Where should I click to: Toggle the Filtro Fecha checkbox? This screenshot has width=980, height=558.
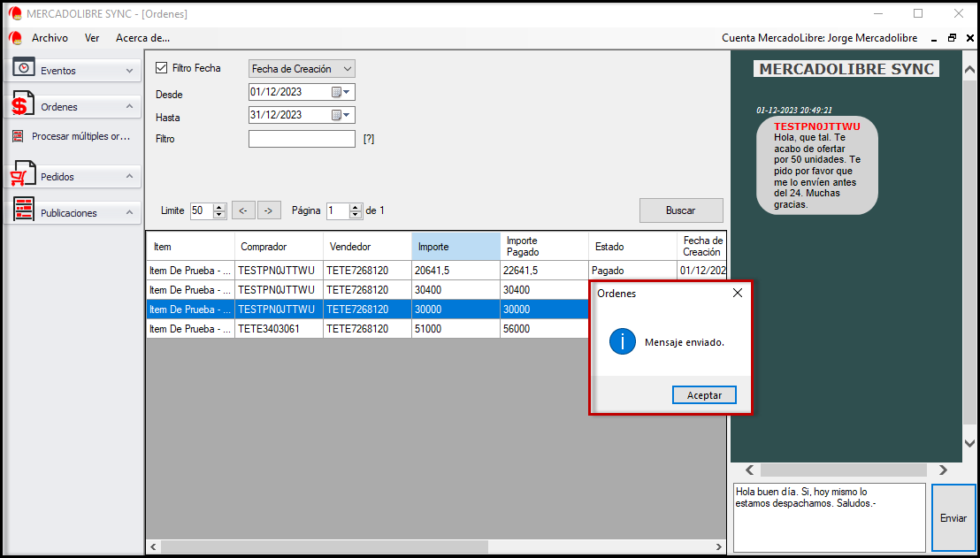coord(161,67)
